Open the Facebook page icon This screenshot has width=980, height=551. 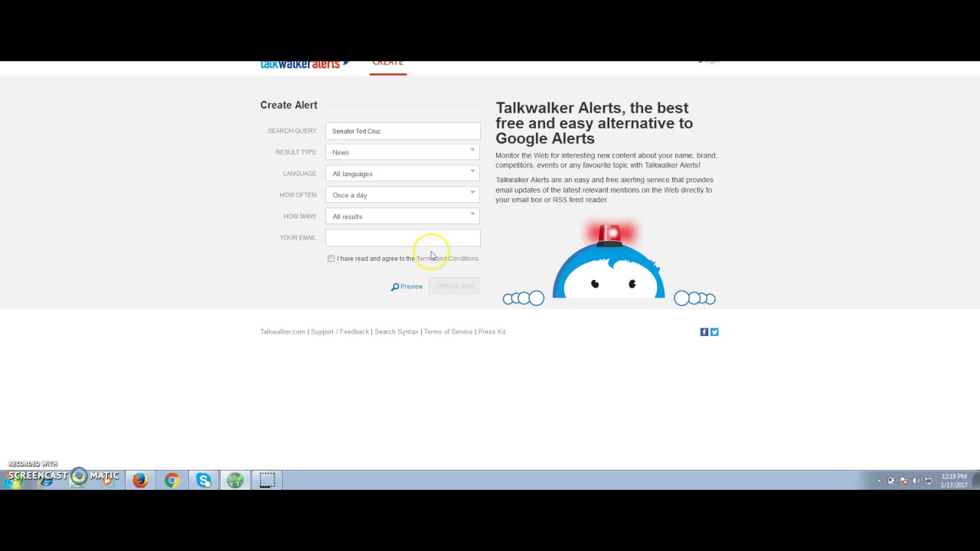tap(704, 332)
